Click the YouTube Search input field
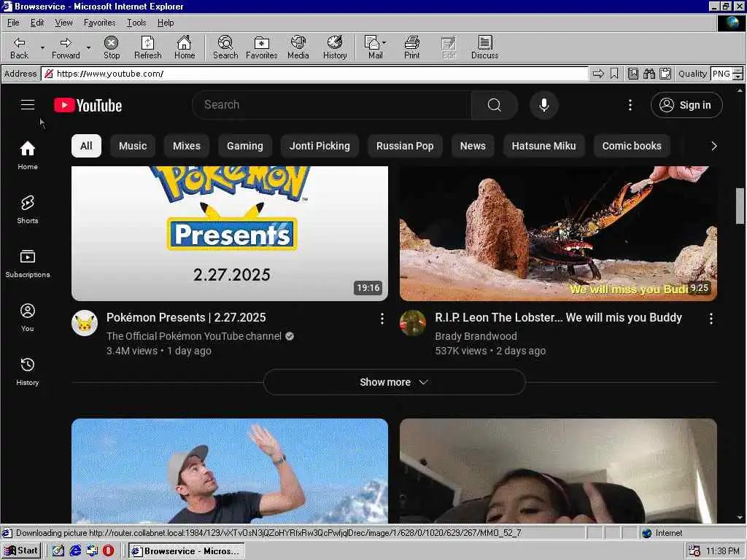The width and height of the screenshot is (747, 560). coord(332,105)
